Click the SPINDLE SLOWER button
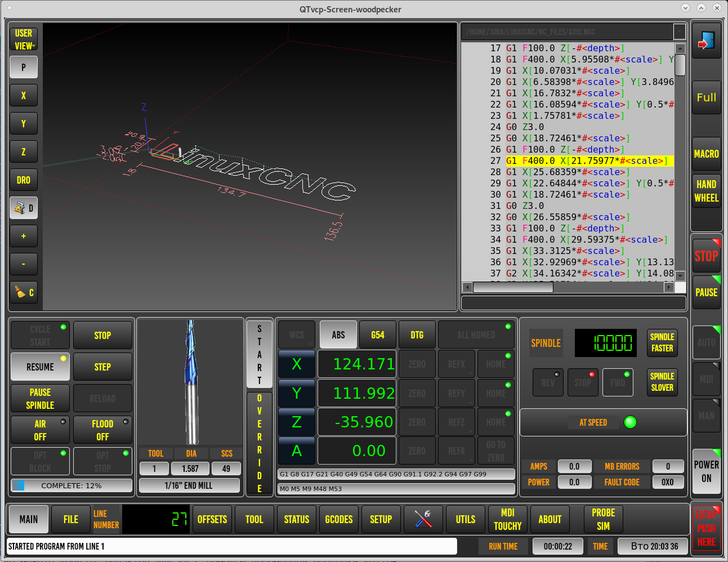Image resolution: width=728 pixels, height=562 pixels. pos(662,382)
